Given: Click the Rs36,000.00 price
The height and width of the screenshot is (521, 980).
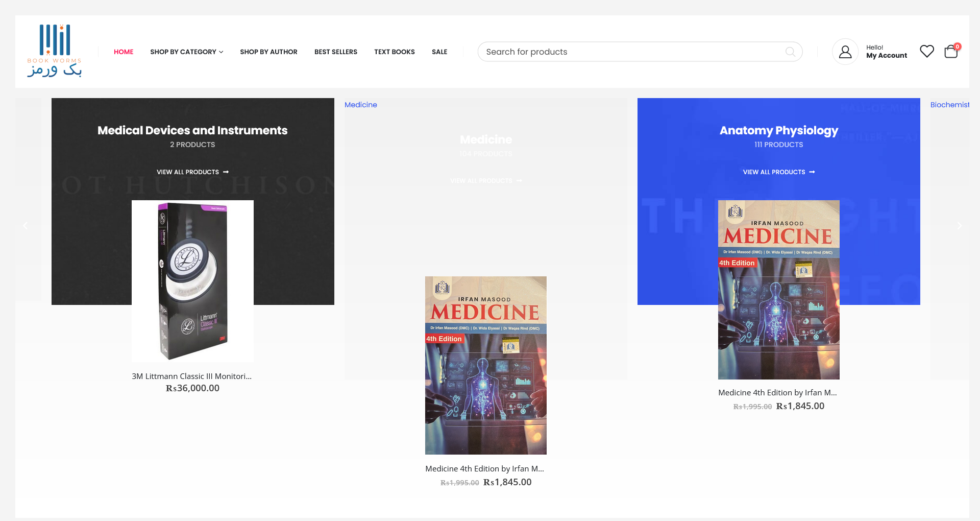Looking at the screenshot, I should [x=192, y=388].
